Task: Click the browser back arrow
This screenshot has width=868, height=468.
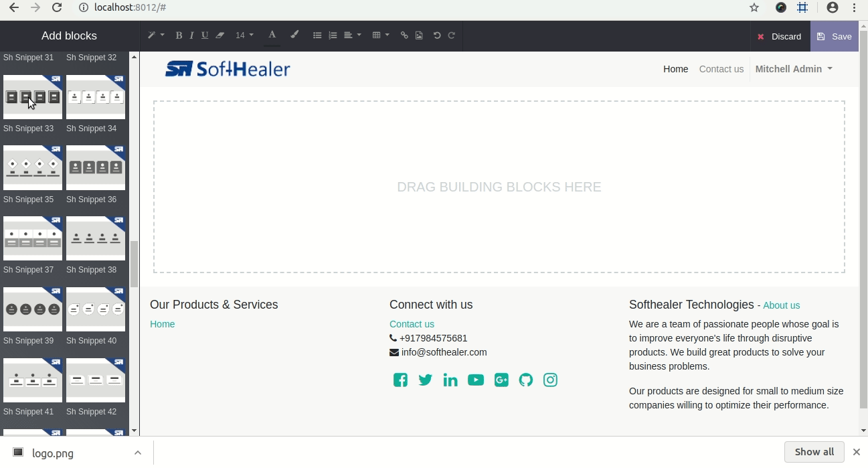Action: point(13,7)
